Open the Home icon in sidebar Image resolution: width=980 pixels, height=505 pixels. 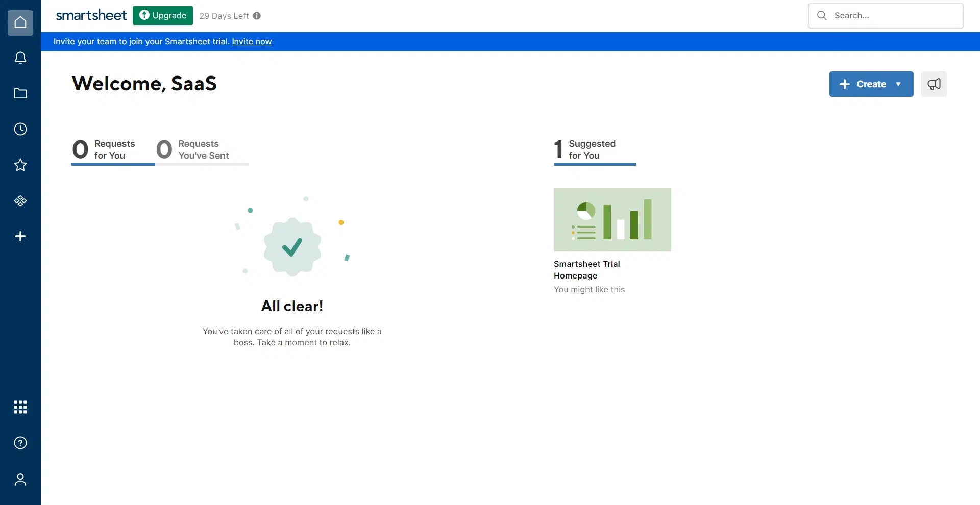pos(20,22)
